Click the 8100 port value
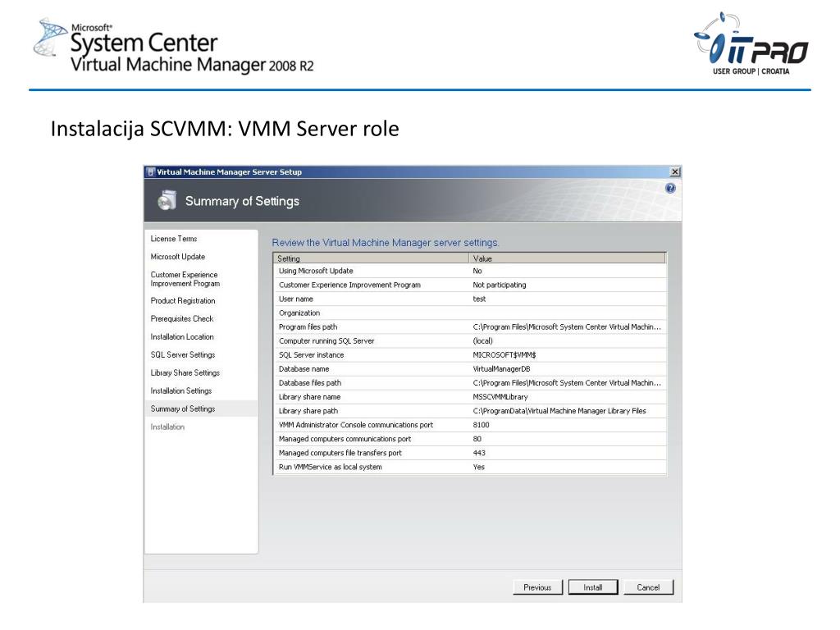 point(481,425)
